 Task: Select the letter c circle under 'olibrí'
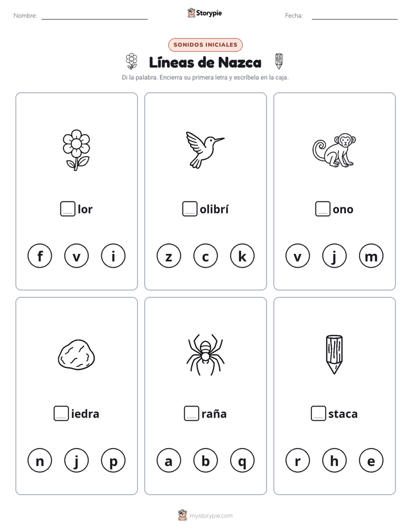coord(205,256)
